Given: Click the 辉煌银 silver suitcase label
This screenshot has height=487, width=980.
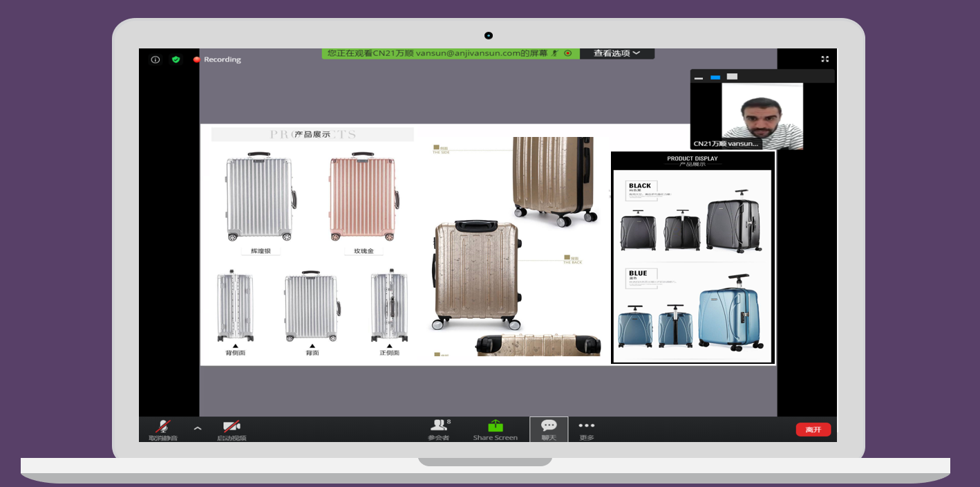Looking at the screenshot, I should pyautogui.click(x=260, y=251).
